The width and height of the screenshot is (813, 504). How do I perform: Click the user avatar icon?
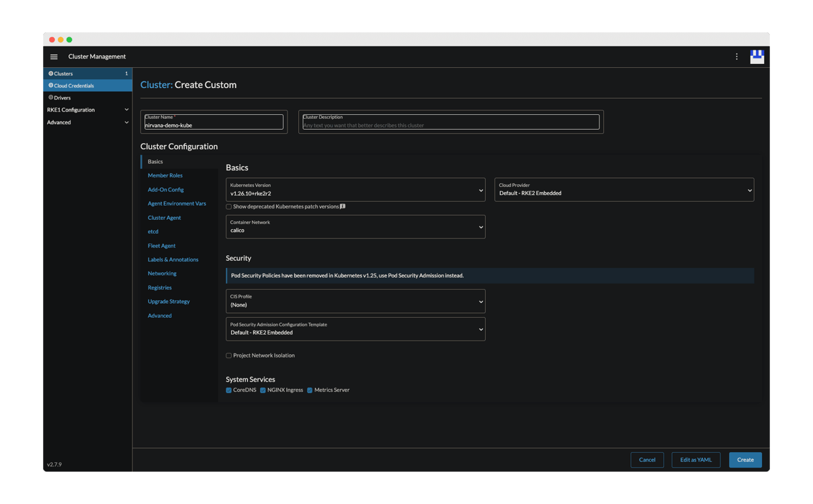[x=757, y=57]
